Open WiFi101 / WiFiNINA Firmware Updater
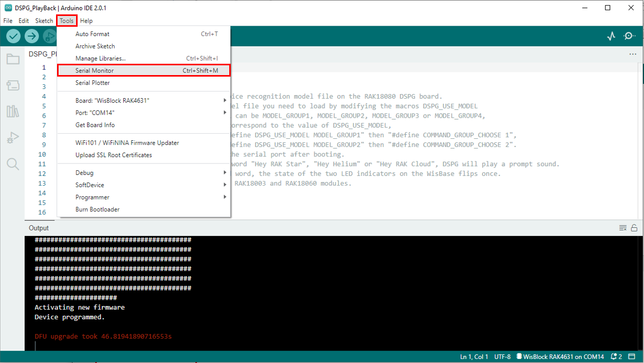Image resolution: width=644 pixels, height=363 pixels. pyautogui.click(x=144, y=143)
